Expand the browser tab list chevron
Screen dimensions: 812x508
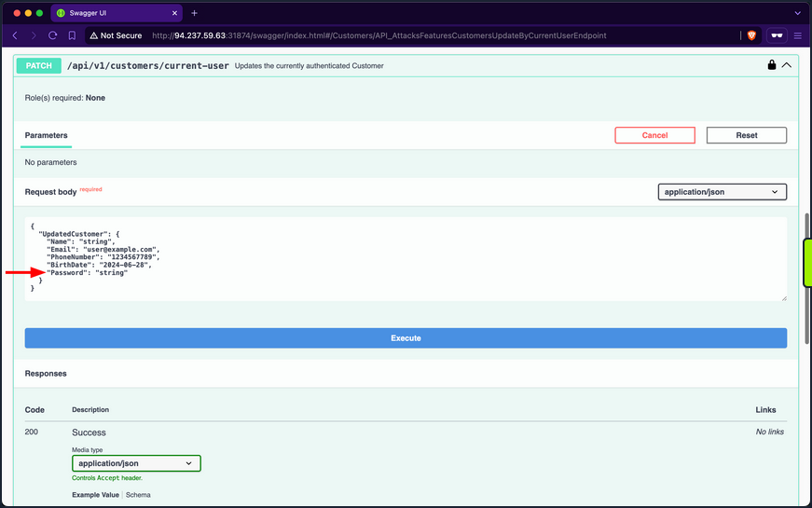(796, 13)
